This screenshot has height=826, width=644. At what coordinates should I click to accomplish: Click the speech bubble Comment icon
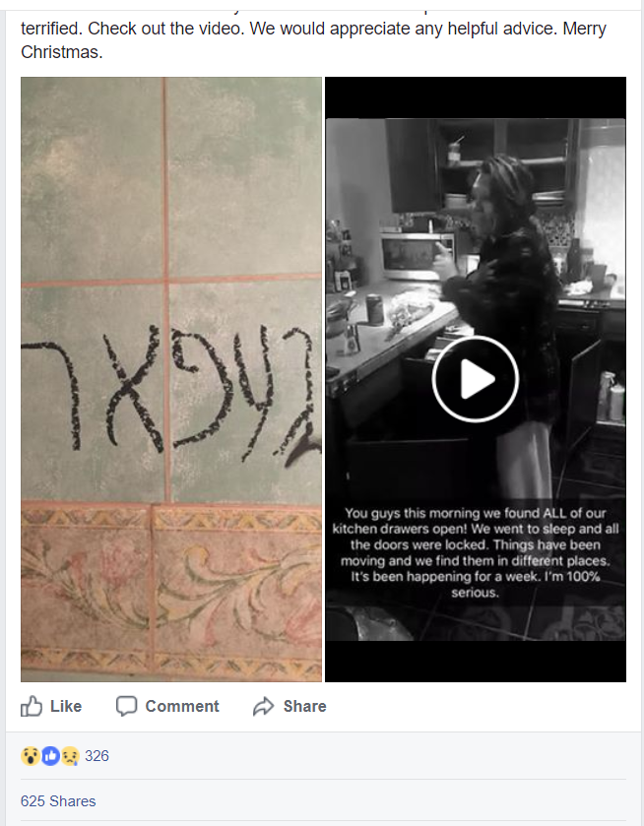[x=126, y=706]
